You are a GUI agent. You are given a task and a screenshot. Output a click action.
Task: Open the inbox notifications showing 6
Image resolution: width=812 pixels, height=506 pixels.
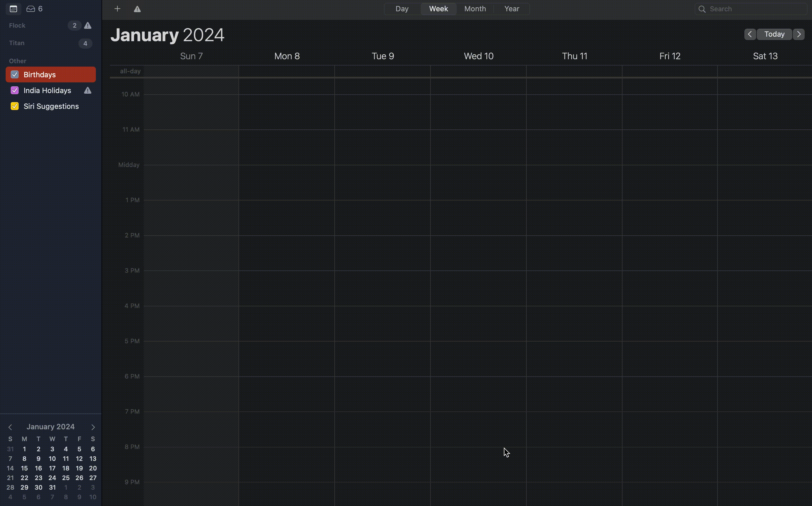coord(34,9)
